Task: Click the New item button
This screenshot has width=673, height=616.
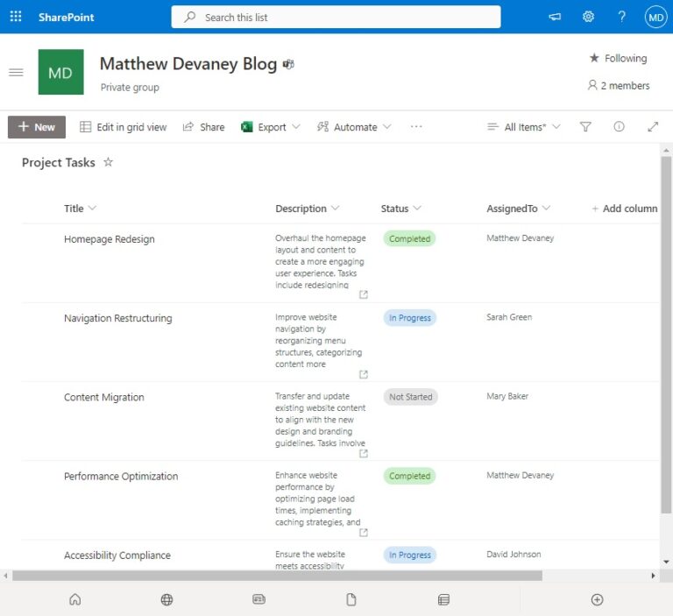Action: (37, 127)
